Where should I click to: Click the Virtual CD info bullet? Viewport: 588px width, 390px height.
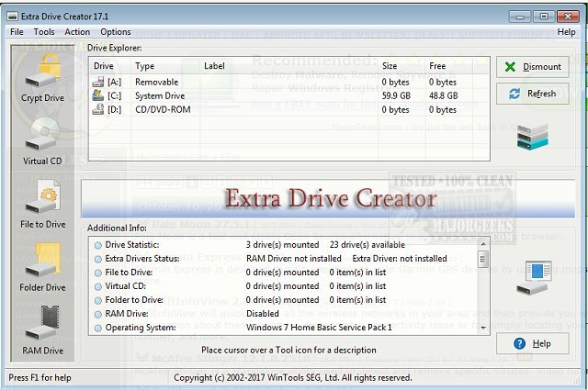click(x=98, y=286)
